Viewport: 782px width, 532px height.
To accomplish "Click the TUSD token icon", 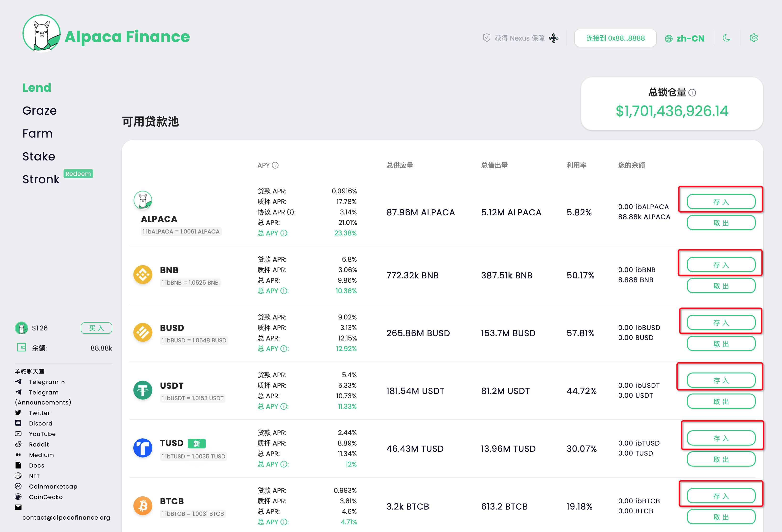I will (x=143, y=448).
